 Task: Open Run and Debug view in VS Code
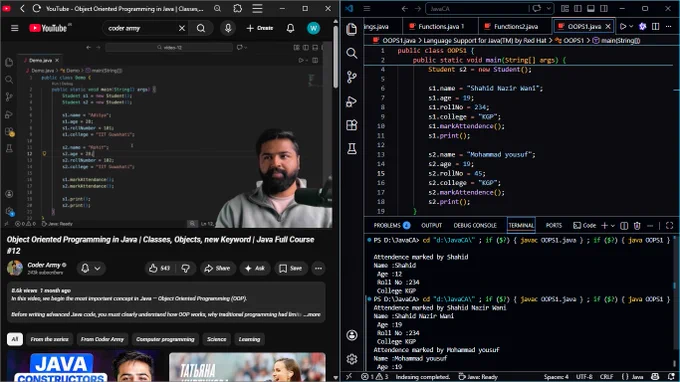[x=352, y=101]
